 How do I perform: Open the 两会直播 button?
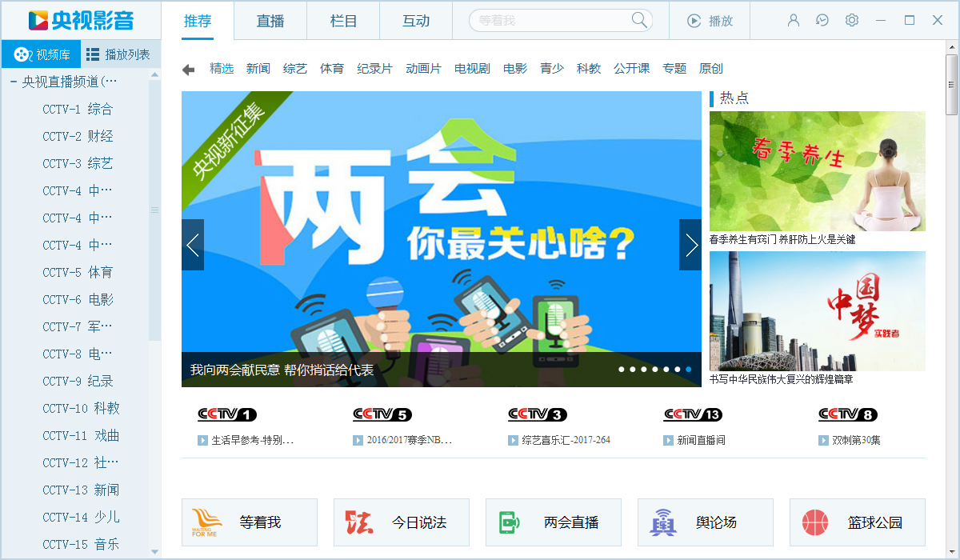point(554,522)
